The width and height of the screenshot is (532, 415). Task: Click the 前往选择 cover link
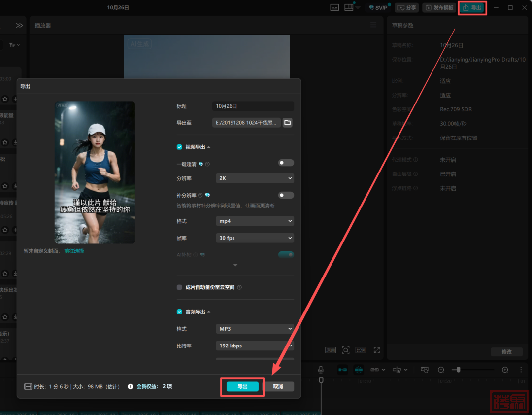(74, 251)
